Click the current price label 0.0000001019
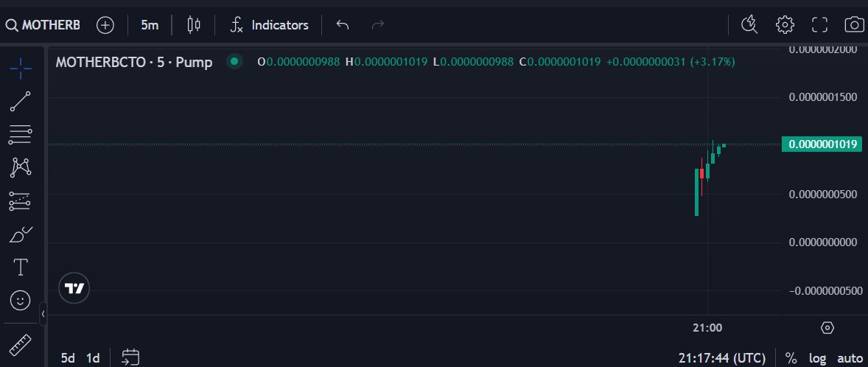The image size is (868, 367). pyautogui.click(x=822, y=144)
